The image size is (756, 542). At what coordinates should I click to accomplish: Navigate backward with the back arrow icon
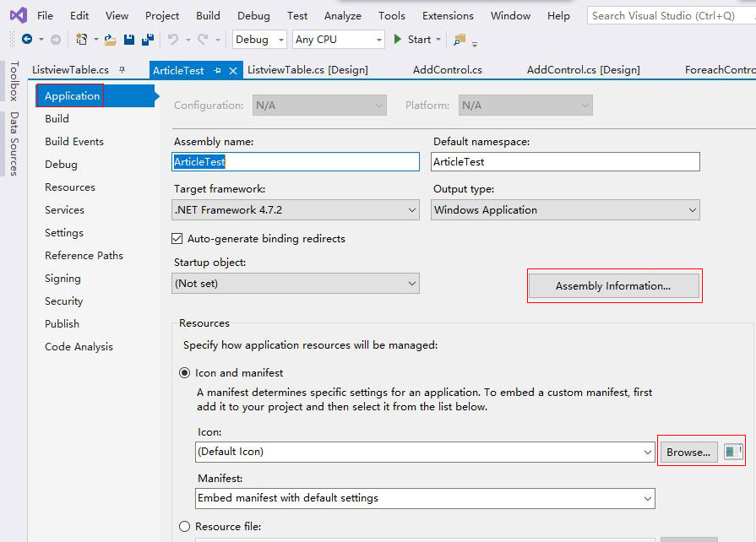27,40
